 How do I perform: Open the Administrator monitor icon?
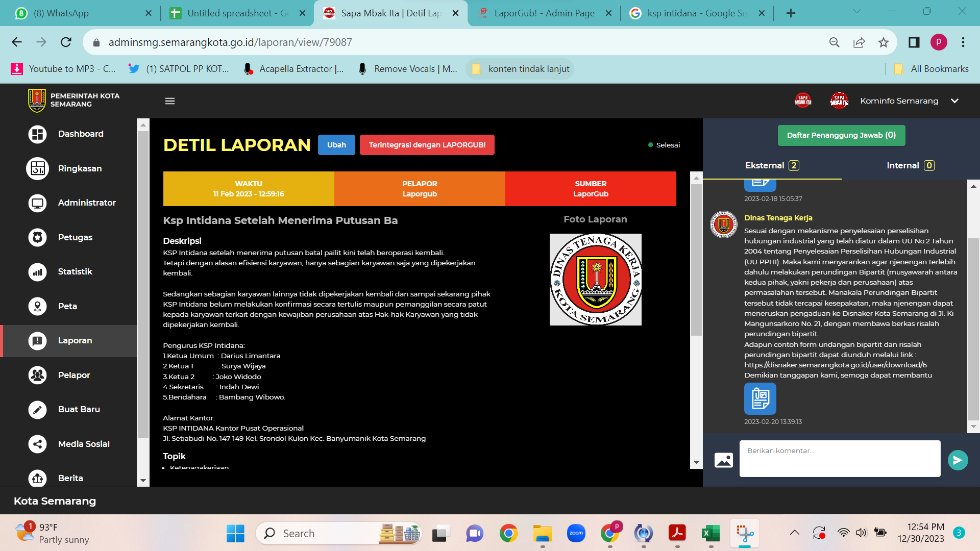(x=37, y=203)
